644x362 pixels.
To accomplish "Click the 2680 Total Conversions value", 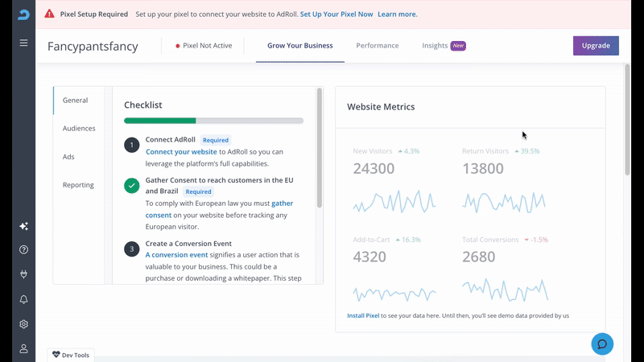I will pyautogui.click(x=479, y=257).
